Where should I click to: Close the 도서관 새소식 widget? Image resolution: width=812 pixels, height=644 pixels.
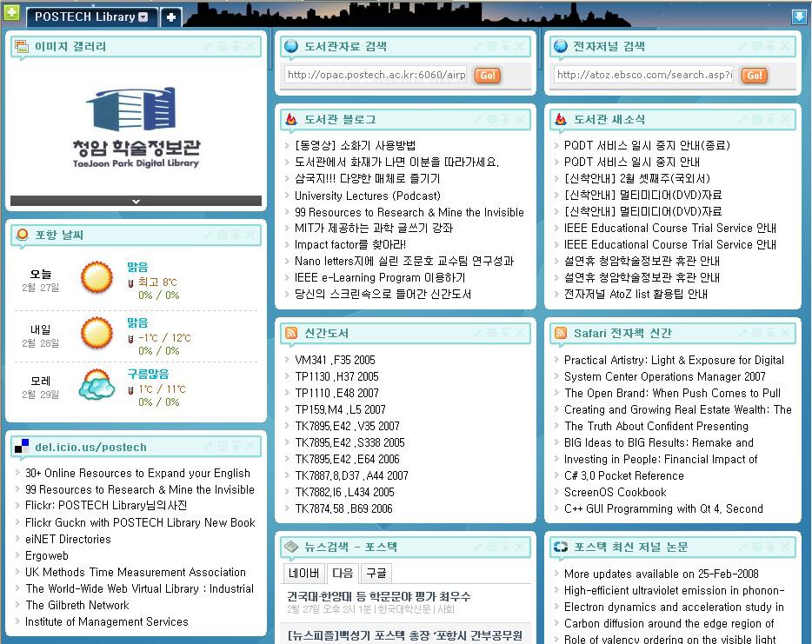click(784, 119)
